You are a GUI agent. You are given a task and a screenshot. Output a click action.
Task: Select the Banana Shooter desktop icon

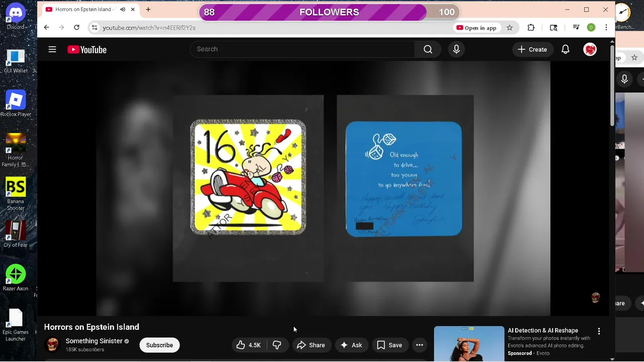16,194
